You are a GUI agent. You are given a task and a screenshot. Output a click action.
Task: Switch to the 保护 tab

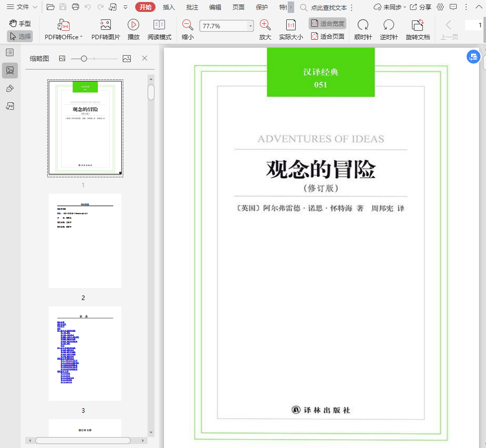[x=261, y=7]
